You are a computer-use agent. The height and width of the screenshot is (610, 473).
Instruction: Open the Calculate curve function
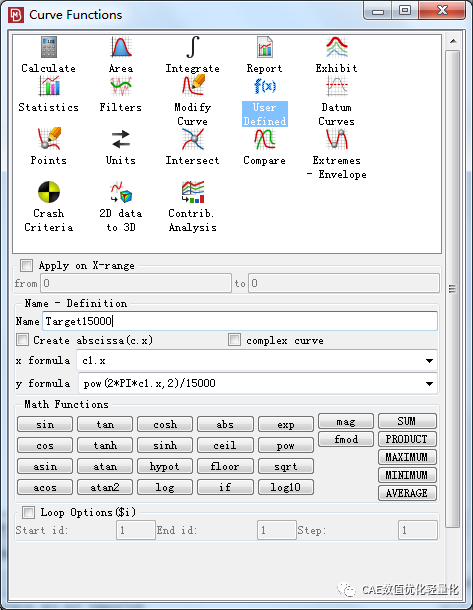click(x=49, y=54)
